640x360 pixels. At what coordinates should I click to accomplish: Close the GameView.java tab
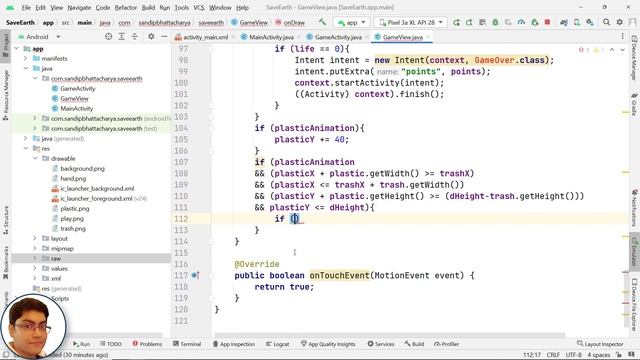tap(428, 37)
